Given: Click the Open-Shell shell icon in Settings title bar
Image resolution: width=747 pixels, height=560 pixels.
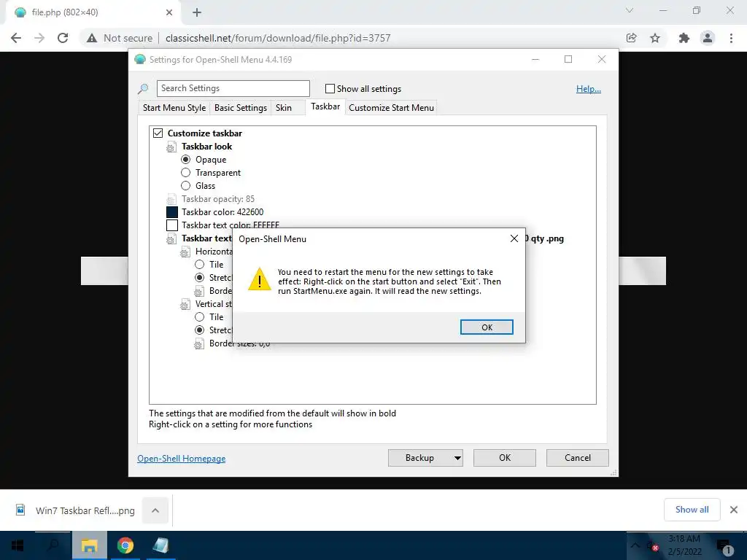Looking at the screenshot, I should [140, 59].
